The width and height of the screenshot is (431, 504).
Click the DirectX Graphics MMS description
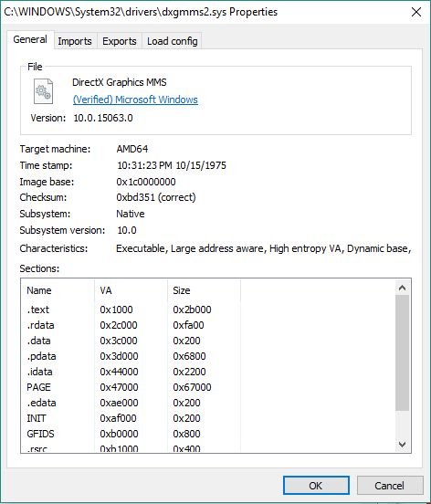120,82
